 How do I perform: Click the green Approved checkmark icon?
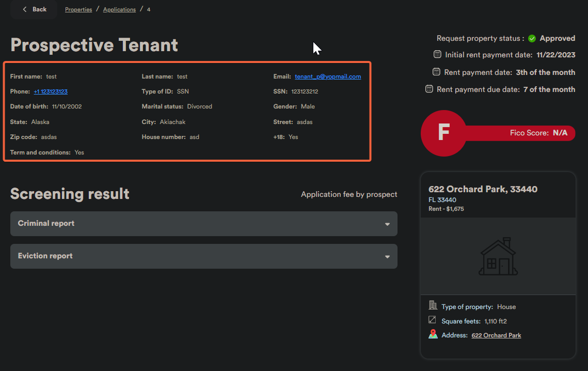coord(532,39)
